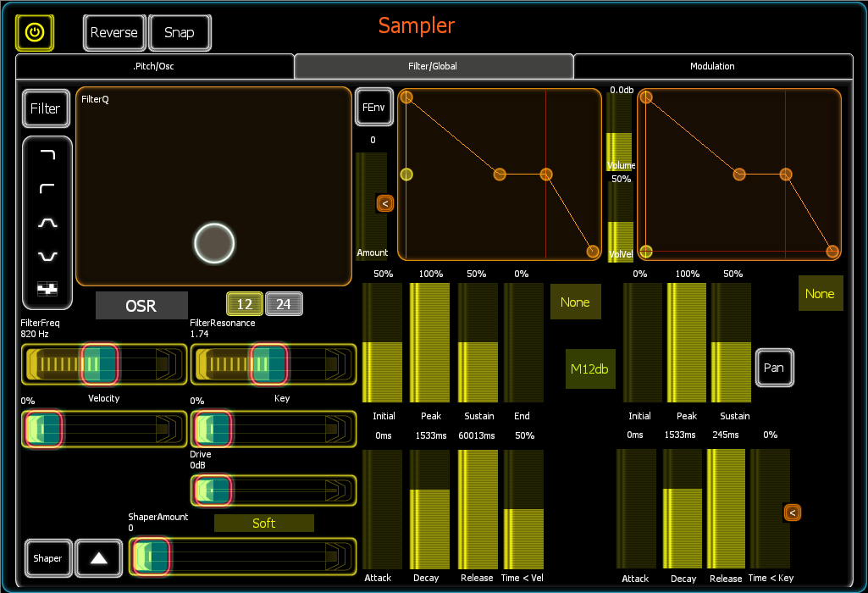
Task: Toggle the Reverse button
Action: (114, 33)
